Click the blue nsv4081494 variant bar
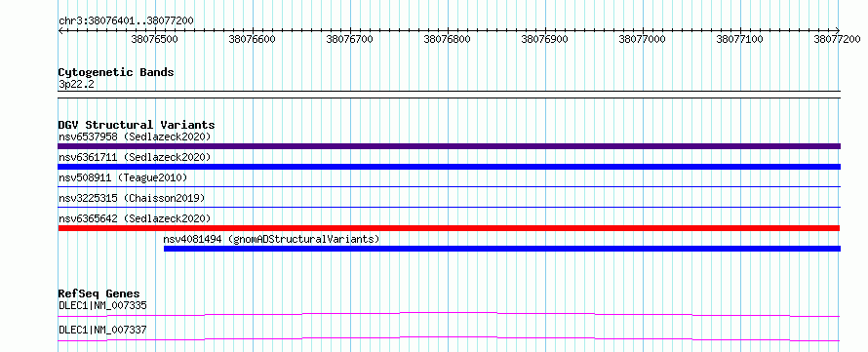The image size is (868, 352). (502, 249)
